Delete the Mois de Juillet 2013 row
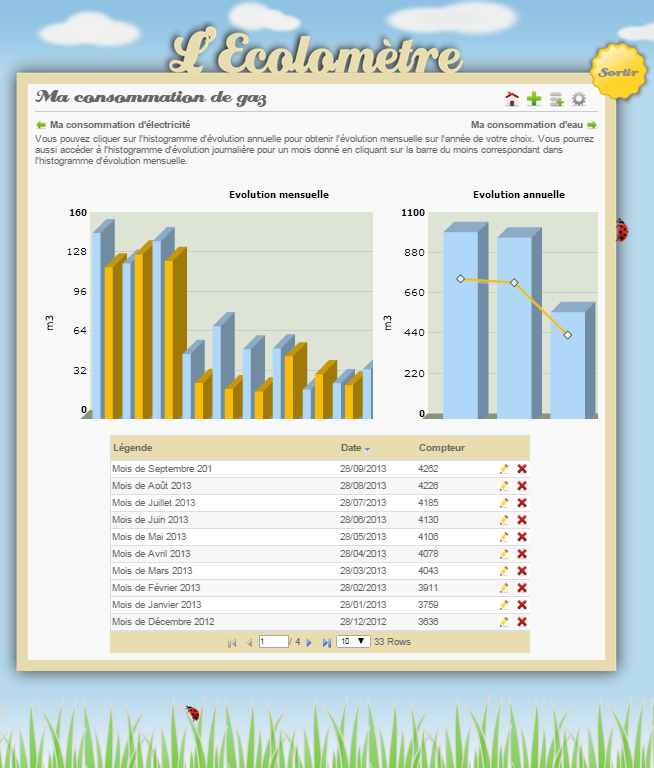This screenshot has width=654, height=768. [522, 503]
